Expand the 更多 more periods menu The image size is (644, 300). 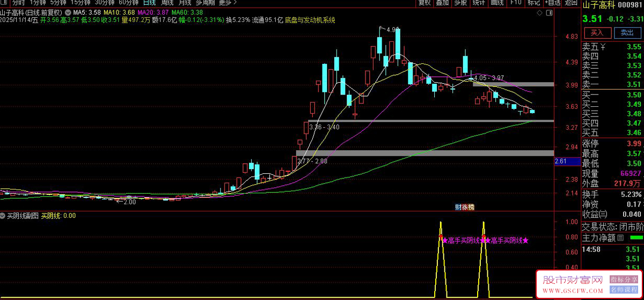point(228,3)
